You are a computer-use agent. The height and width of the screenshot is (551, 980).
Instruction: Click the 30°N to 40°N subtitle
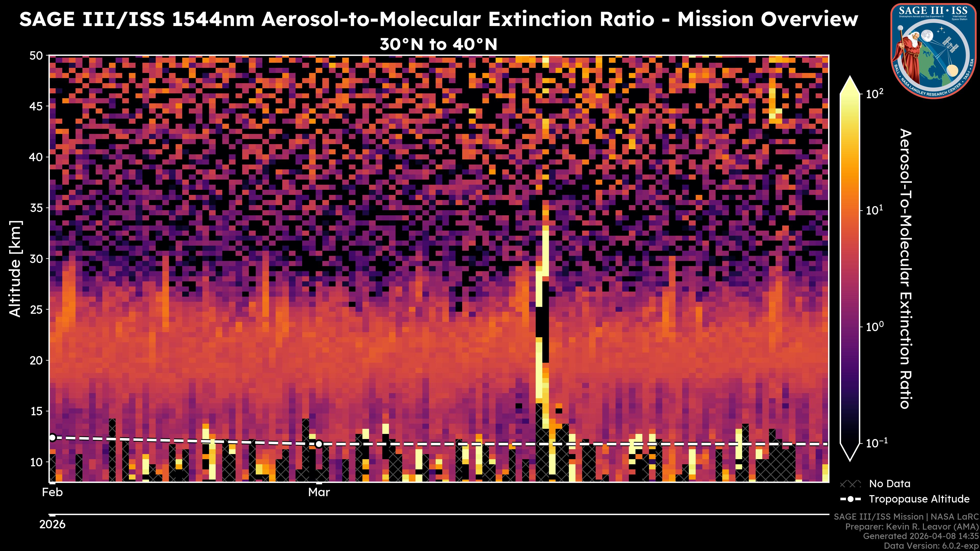click(438, 44)
